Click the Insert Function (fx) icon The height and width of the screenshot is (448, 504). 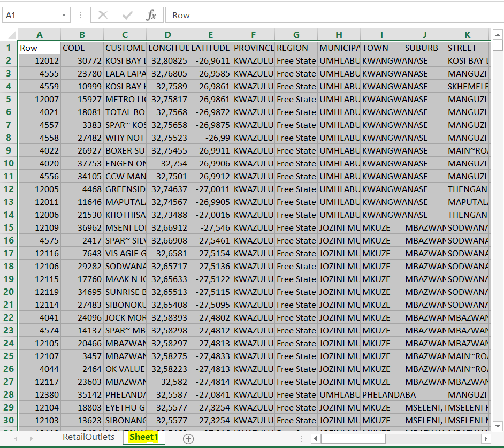152,15
